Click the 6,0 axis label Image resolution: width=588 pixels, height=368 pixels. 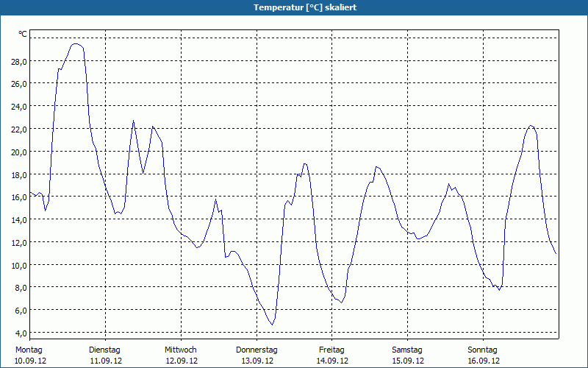coord(21,311)
